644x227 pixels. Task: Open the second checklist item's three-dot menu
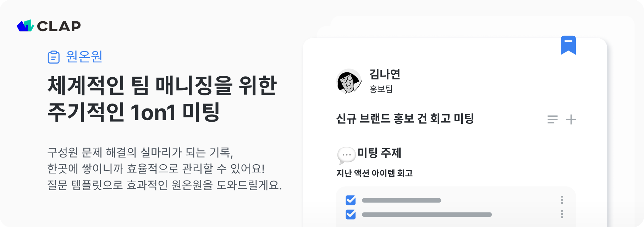pyautogui.click(x=562, y=214)
